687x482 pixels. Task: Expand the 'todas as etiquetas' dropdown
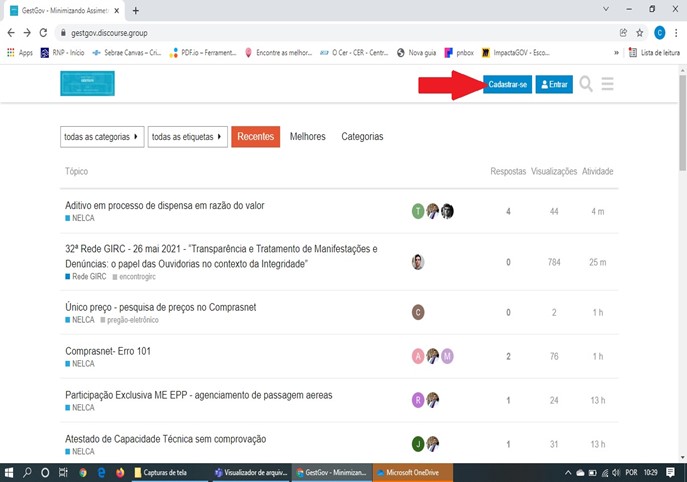(x=187, y=137)
